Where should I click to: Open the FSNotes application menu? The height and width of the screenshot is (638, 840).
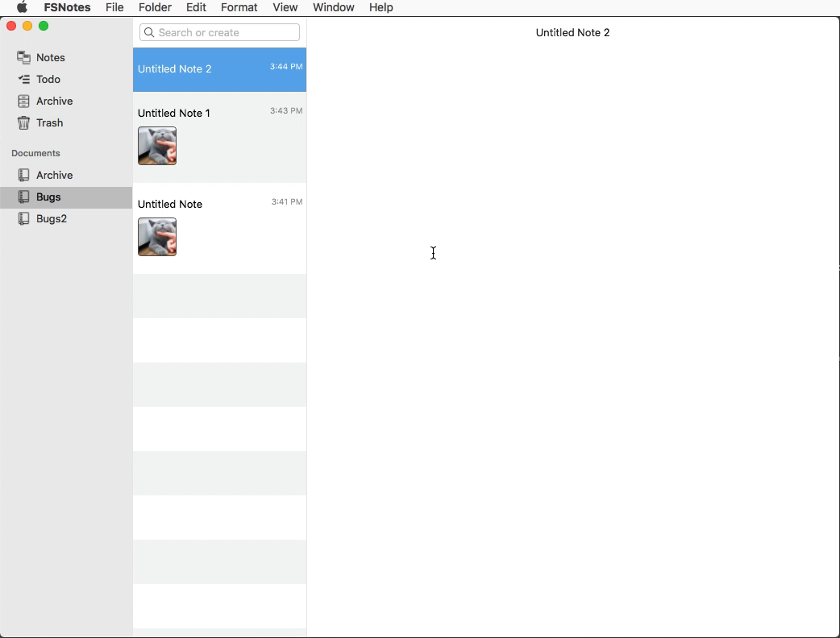coord(67,7)
